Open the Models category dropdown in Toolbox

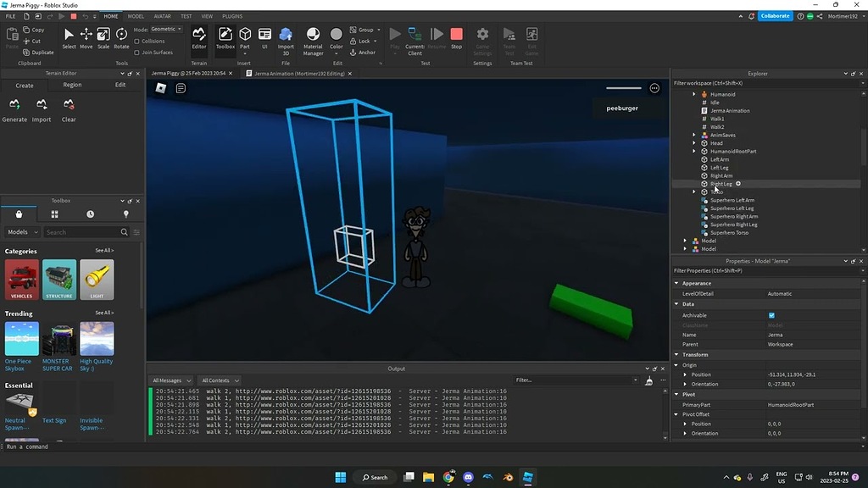coord(22,232)
